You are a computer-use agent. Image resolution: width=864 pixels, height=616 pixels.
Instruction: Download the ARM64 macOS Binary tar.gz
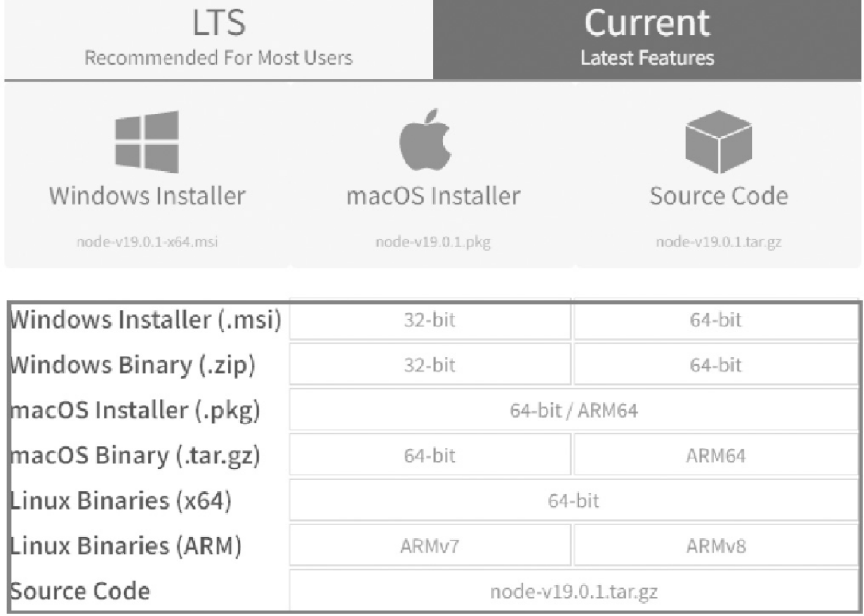coord(716,456)
